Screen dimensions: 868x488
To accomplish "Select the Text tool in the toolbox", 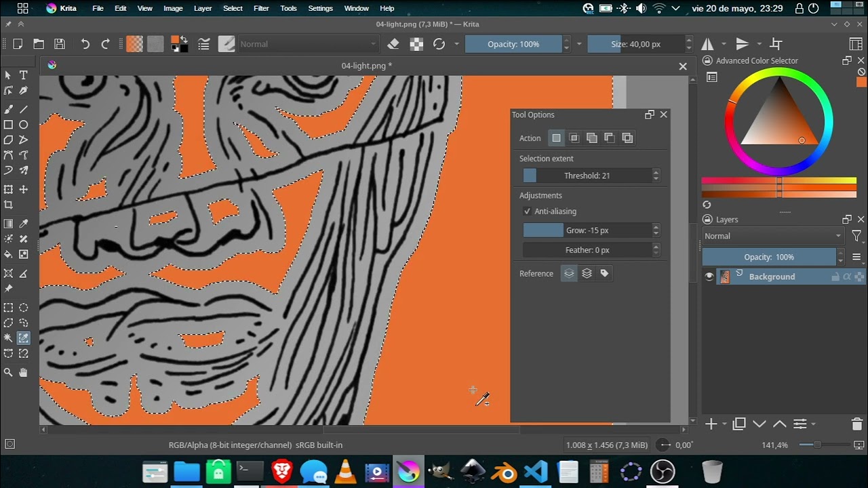I will tap(23, 75).
